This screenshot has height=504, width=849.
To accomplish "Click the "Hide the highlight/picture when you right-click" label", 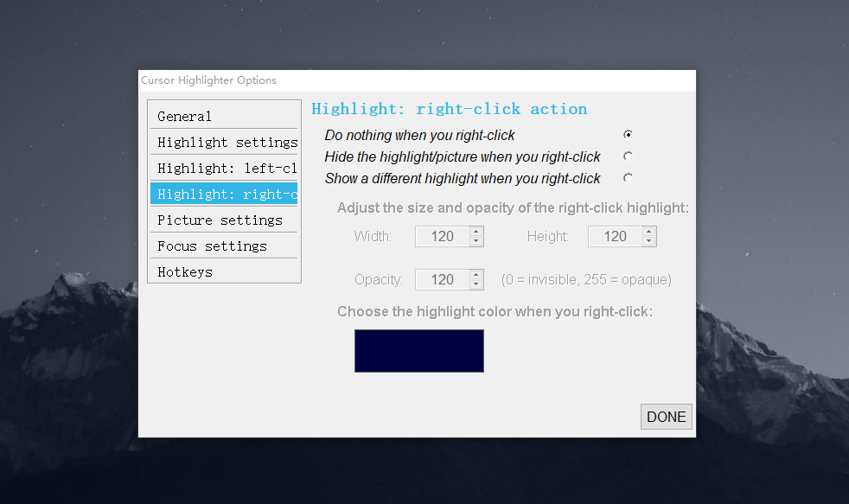I will pos(463,156).
